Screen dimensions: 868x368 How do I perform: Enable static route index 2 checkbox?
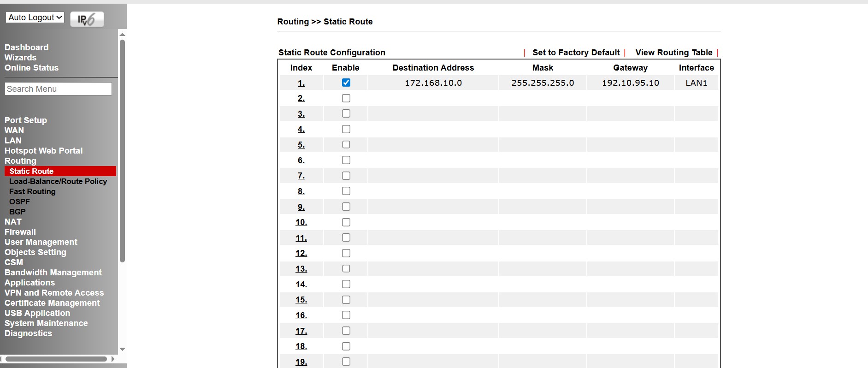point(346,98)
